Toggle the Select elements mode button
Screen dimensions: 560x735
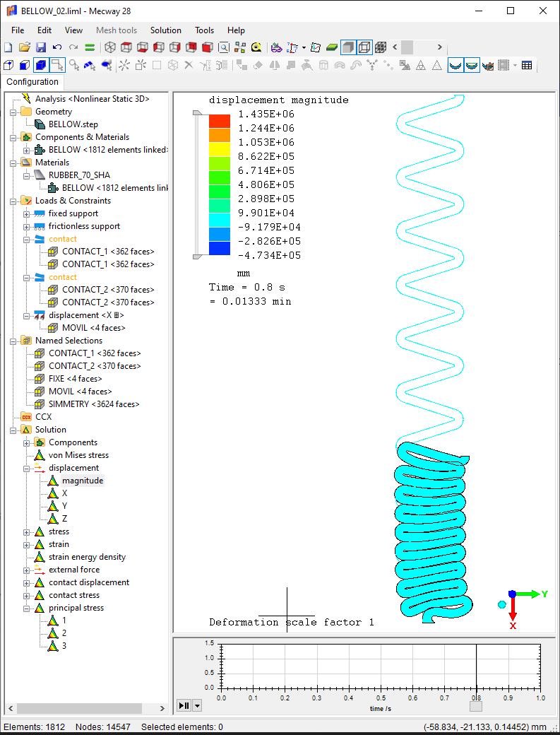41,66
